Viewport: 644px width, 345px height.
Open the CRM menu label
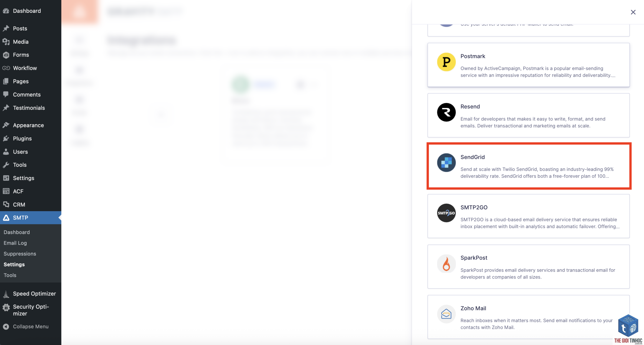(19, 204)
